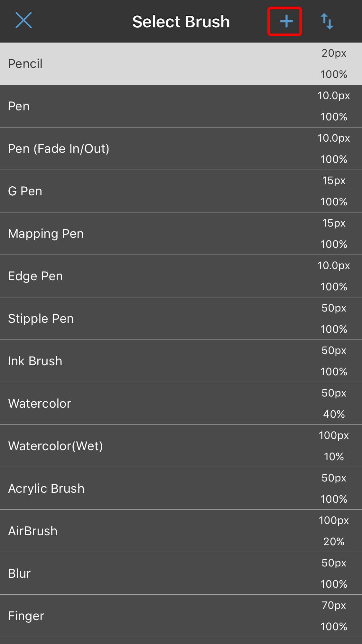The image size is (362, 644).
Task: Tap the Select Brush title bar
Action: click(181, 21)
